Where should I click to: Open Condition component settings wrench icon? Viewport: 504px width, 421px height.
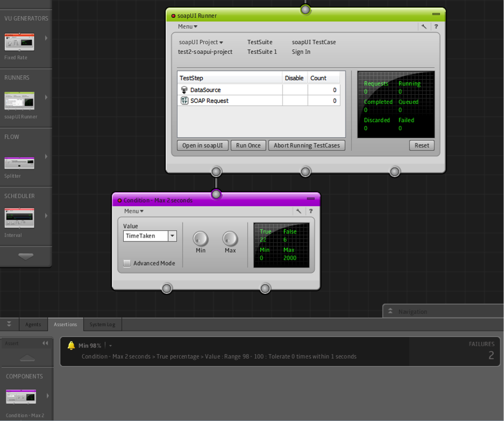point(298,211)
